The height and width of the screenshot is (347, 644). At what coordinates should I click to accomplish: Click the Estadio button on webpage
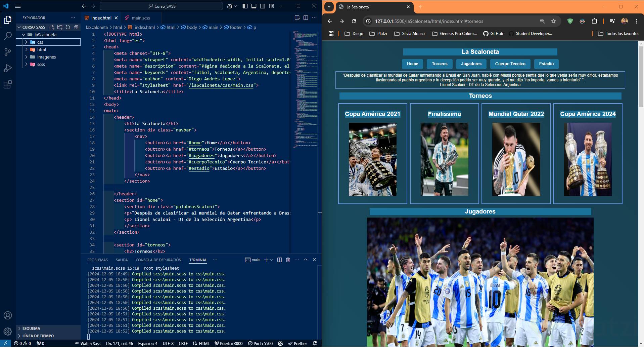pos(546,64)
